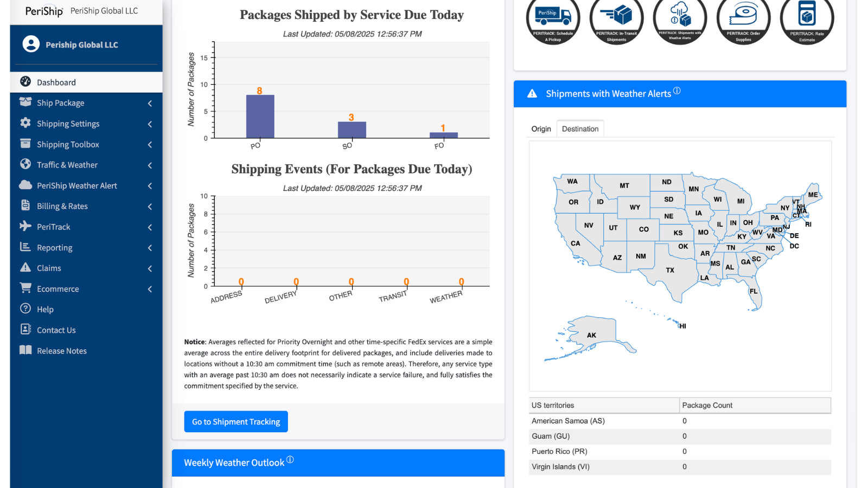Click the ADDRESS category in events chart
The width and height of the screenshot is (868, 488).
click(226, 297)
